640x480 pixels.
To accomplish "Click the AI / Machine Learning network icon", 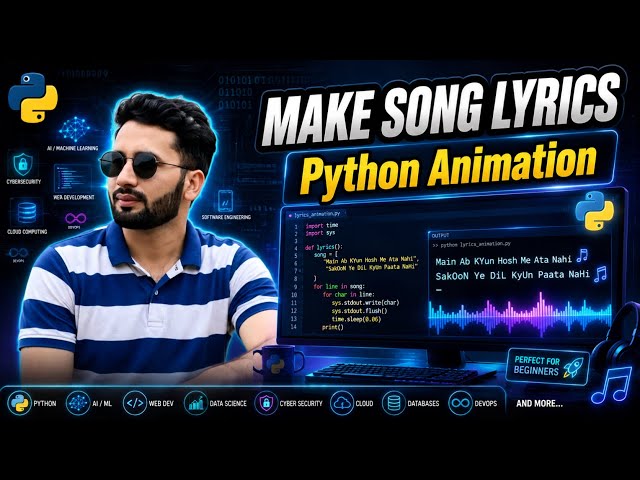I will 74,129.
